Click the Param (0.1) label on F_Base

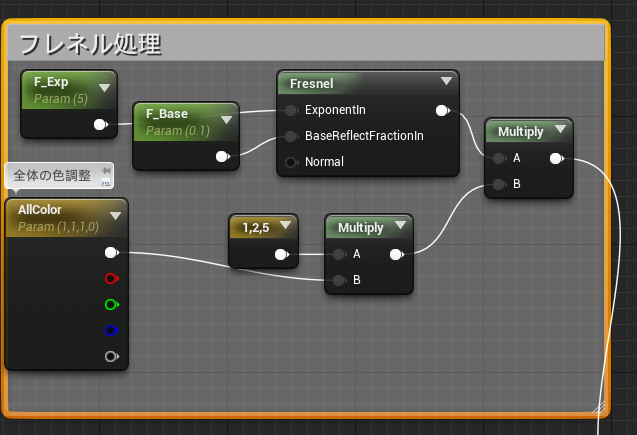tap(178, 131)
